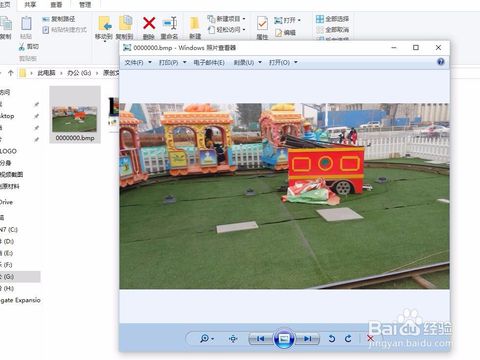Click 编辑 in the Explorer ribbon
The image size is (480, 360).
286,33
